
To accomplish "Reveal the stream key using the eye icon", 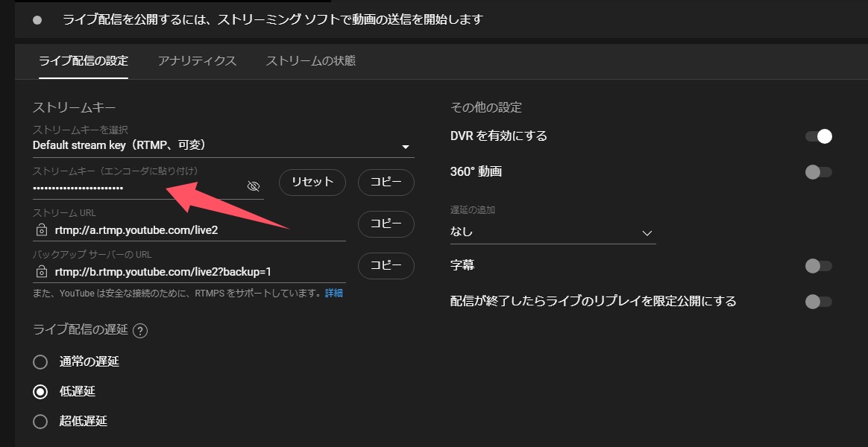I will pos(254,186).
